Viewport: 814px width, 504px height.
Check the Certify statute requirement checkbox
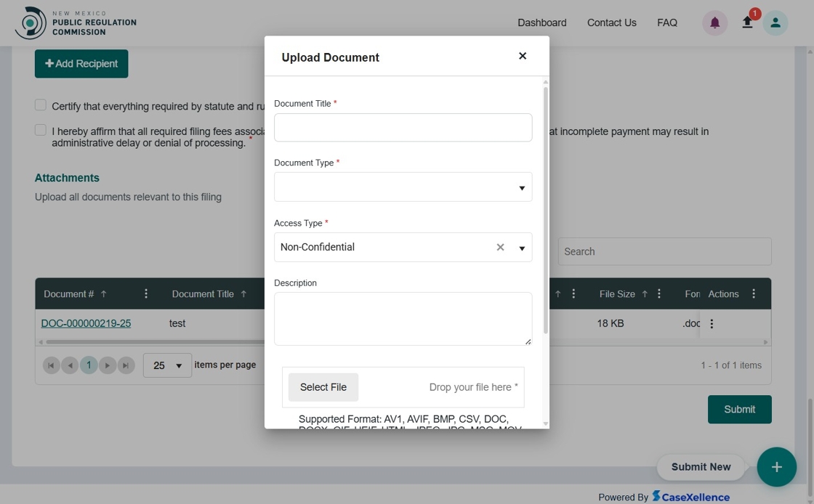click(x=41, y=105)
